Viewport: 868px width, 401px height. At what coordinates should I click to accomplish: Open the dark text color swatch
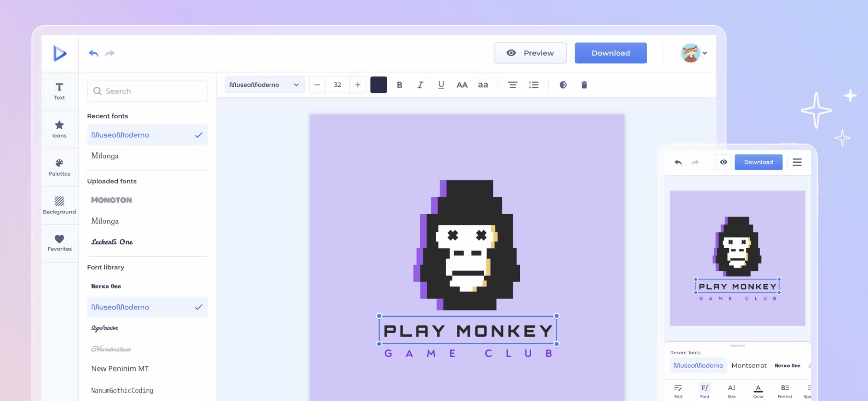379,85
